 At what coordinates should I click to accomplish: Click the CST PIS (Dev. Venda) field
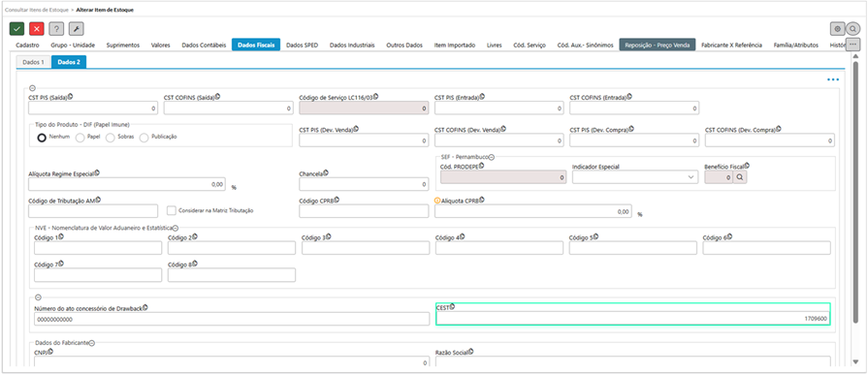[364, 140]
